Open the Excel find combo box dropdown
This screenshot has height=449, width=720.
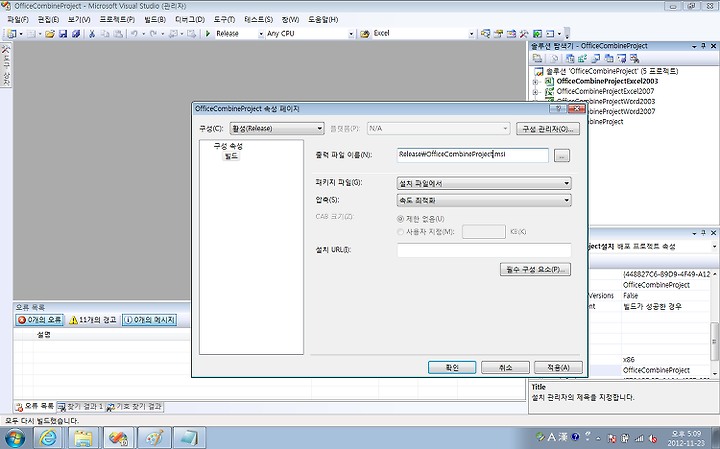click(x=471, y=34)
